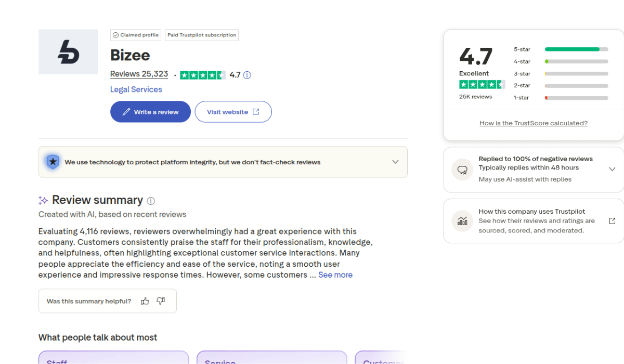
Task: Click the Bizee company name heading
Action: point(130,55)
